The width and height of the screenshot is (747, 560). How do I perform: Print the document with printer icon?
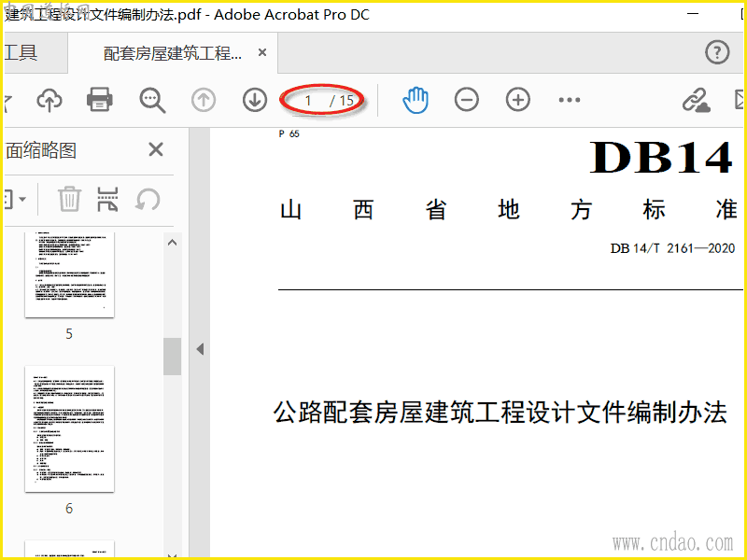point(100,100)
